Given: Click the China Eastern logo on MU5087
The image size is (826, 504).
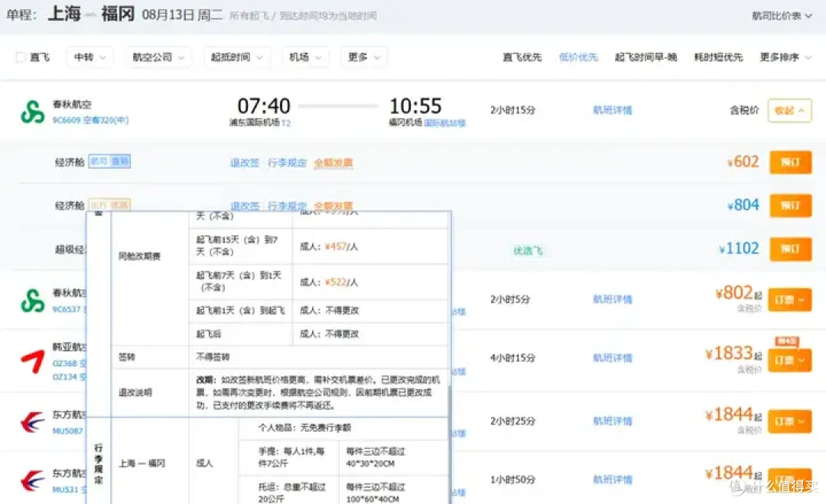Looking at the screenshot, I should (x=33, y=422).
